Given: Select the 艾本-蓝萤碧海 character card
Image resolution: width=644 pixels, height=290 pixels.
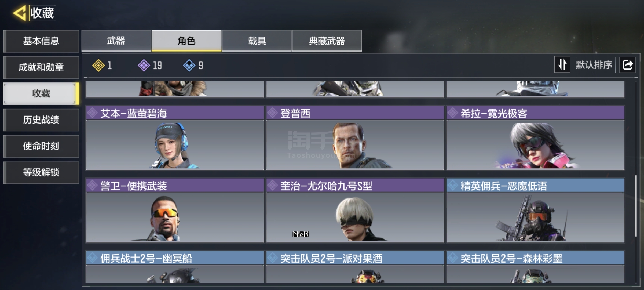Looking at the screenshot, I should 175,138.
